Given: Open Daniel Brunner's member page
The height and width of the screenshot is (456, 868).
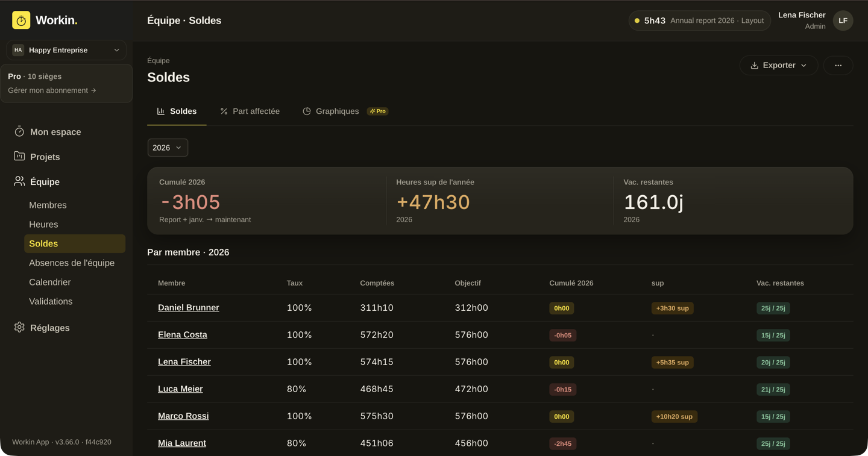Looking at the screenshot, I should [188, 308].
